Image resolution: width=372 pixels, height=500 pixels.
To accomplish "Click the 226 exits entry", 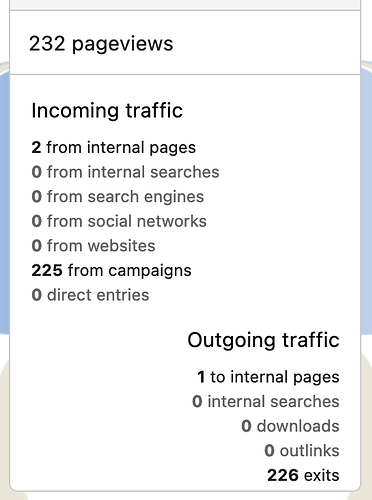I will point(303,475).
